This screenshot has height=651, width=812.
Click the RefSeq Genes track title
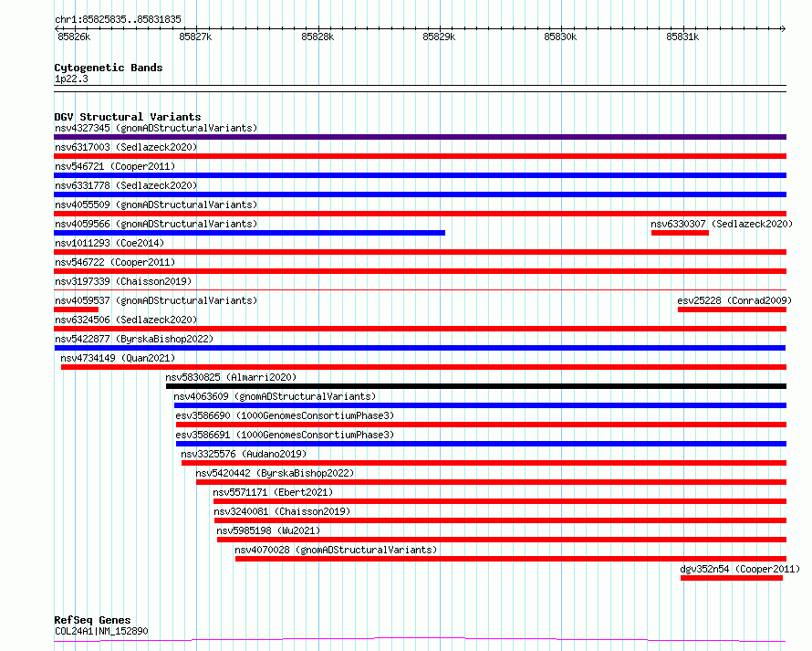click(92, 621)
